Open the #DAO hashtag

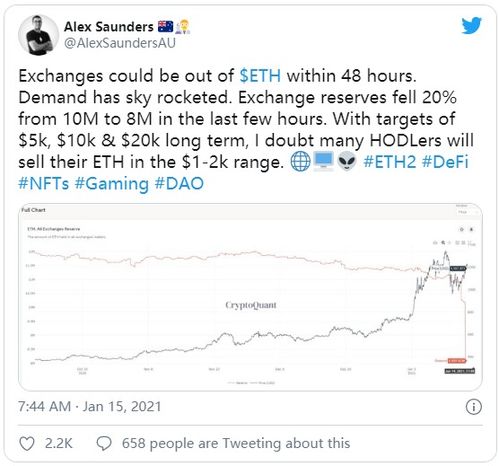tap(179, 184)
